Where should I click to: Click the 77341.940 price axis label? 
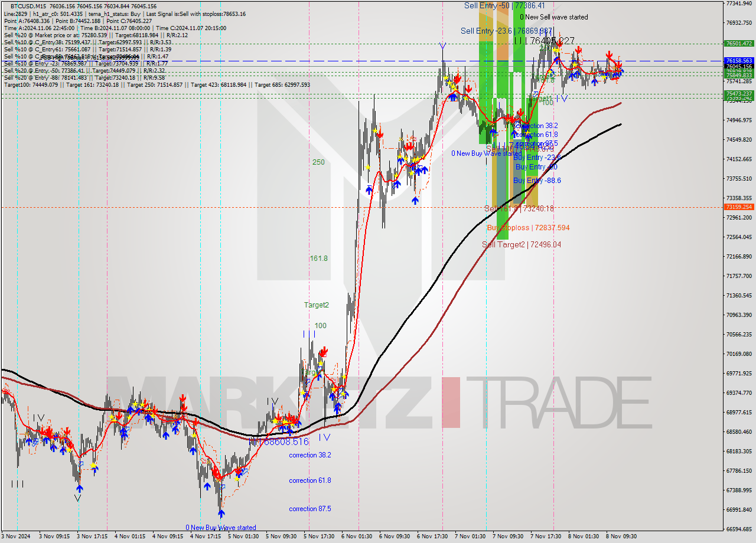pos(739,4)
